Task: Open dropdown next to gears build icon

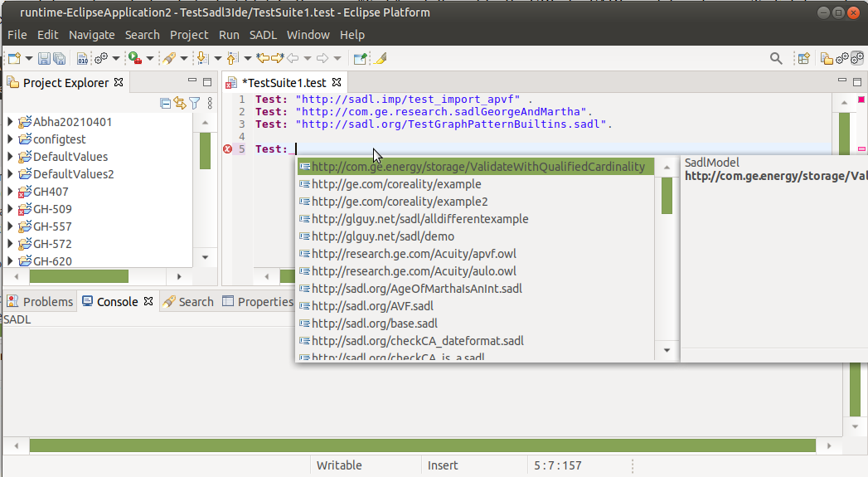Action: point(116,58)
